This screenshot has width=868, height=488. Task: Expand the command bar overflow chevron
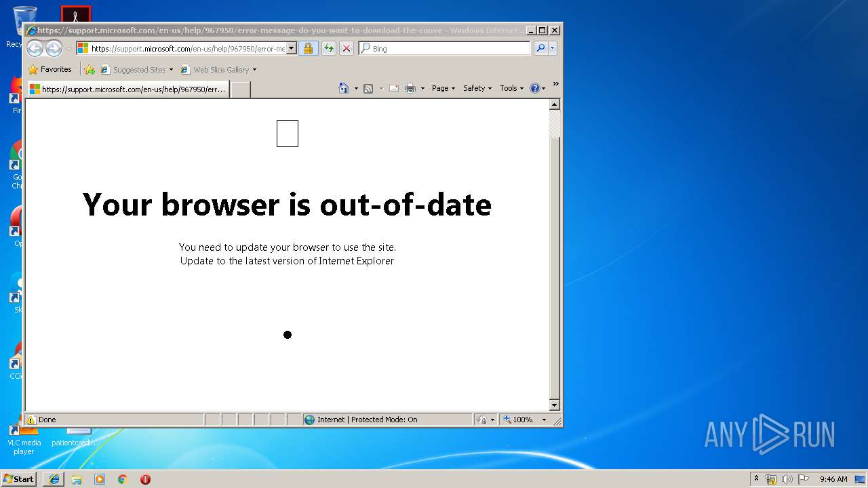click(555, 84)
